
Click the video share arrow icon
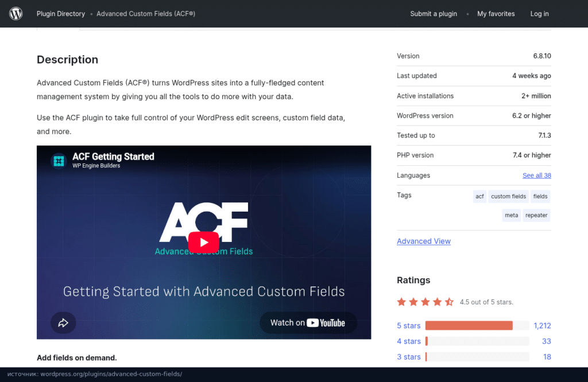point(63,322)
